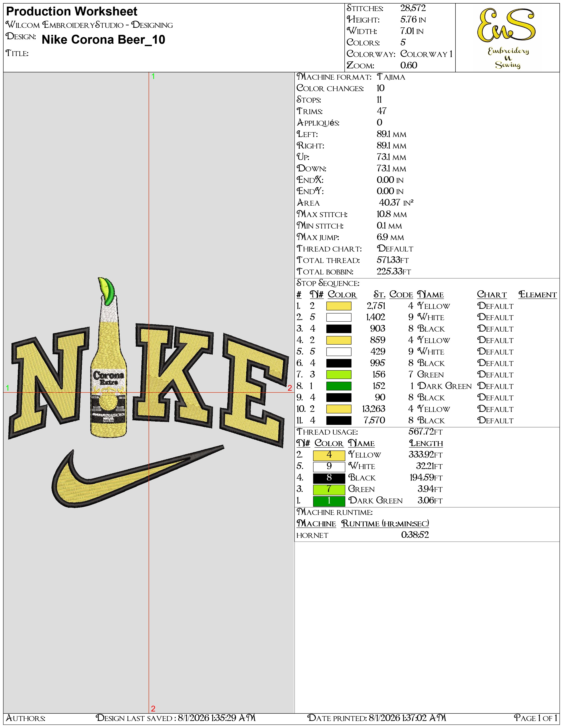Click the runtime value "0:38:52"

coord(415,535)
